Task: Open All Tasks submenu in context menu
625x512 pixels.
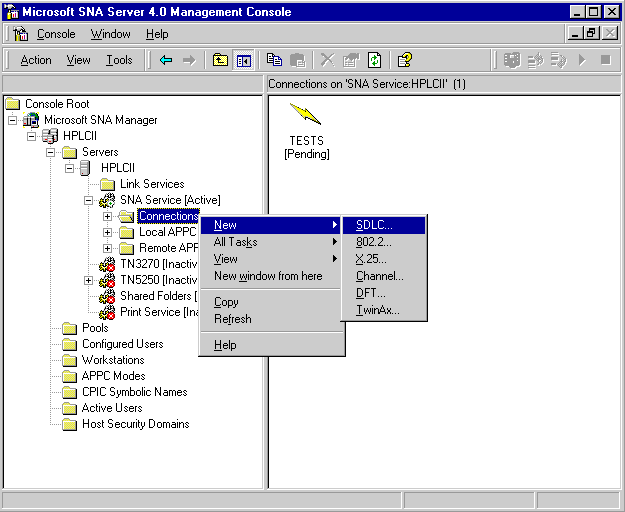Action: click(236, 242)
